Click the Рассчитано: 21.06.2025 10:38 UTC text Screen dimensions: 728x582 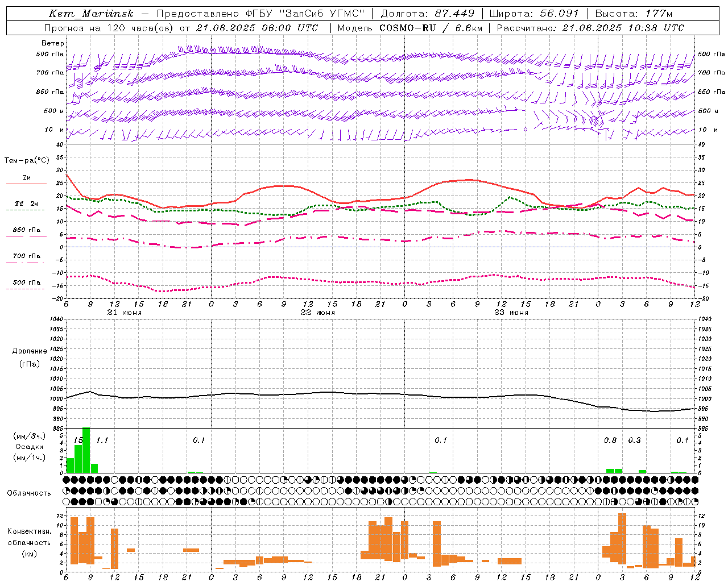tap(590, 28)
